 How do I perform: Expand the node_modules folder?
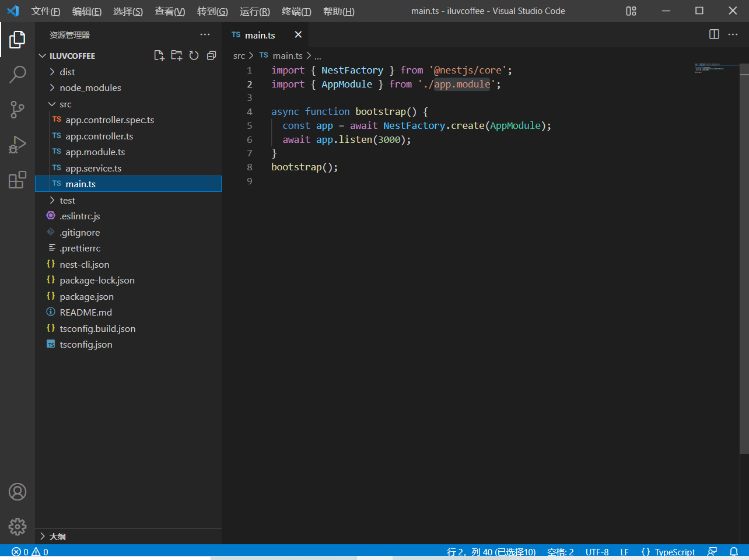[x=90, y=88]
